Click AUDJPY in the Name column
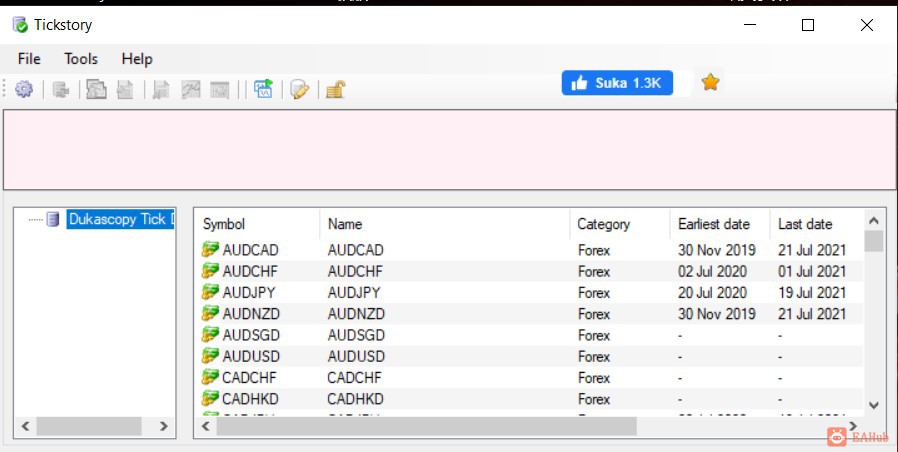 [354, 293]
